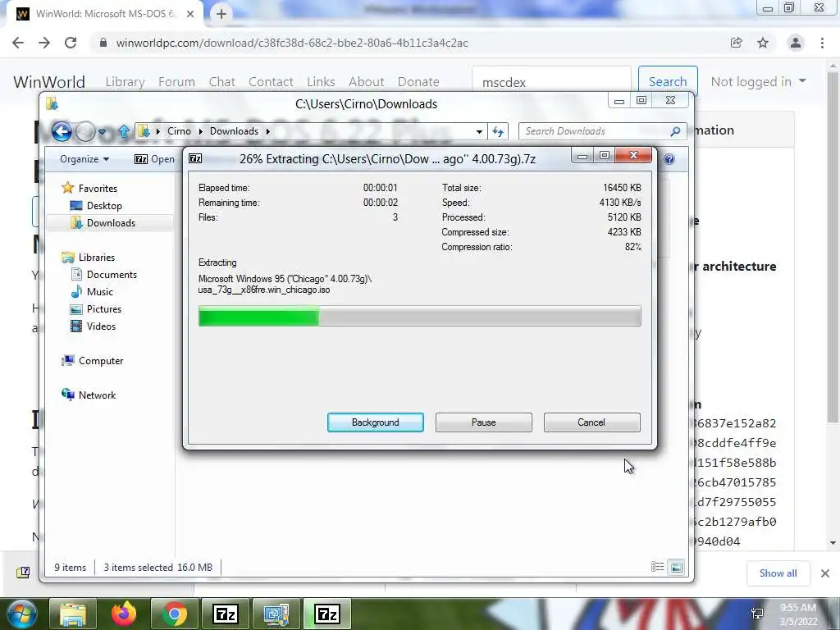Open the address bar history dropdown
This screenshot has height=630, width=840.
[479, 131]
